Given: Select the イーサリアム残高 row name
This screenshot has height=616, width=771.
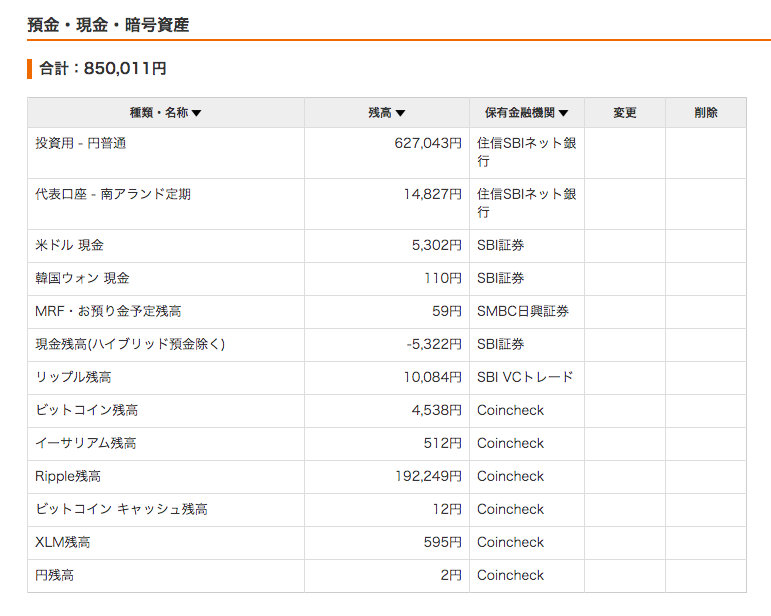Looking at the screenshot, I should (x=86, y=443).
